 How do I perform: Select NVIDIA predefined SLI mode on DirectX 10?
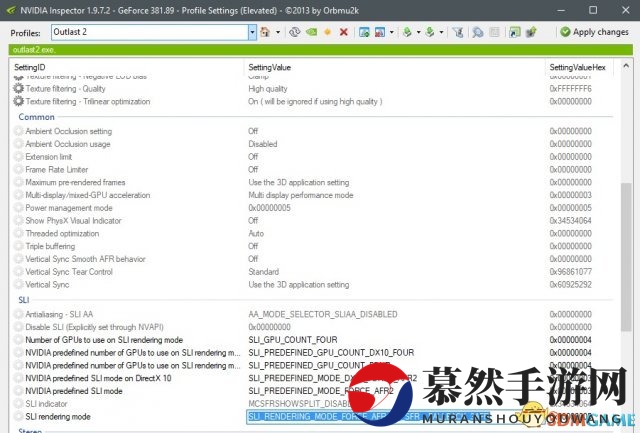coord(312,378)
